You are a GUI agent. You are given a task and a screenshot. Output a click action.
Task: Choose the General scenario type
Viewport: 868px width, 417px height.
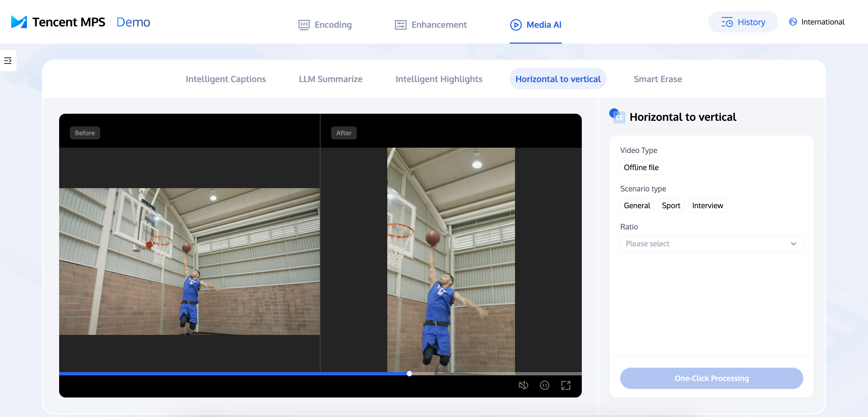tap(637, 205)
